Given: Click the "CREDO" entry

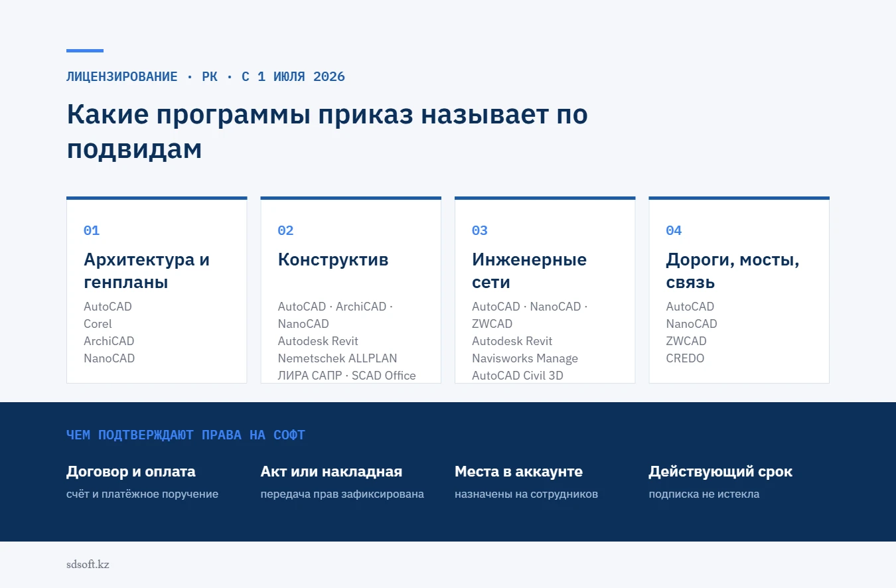Looking at the screenshot, I should (x=685, y=358).
